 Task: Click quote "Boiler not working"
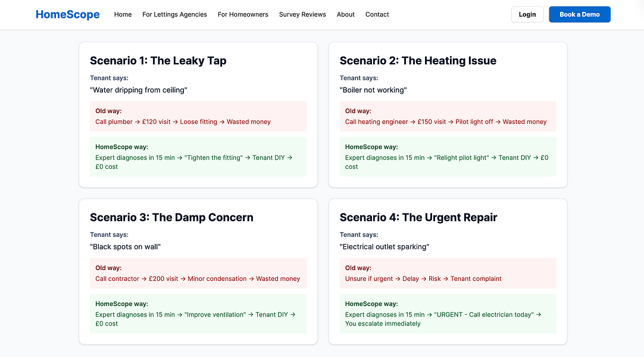(373, 90)
